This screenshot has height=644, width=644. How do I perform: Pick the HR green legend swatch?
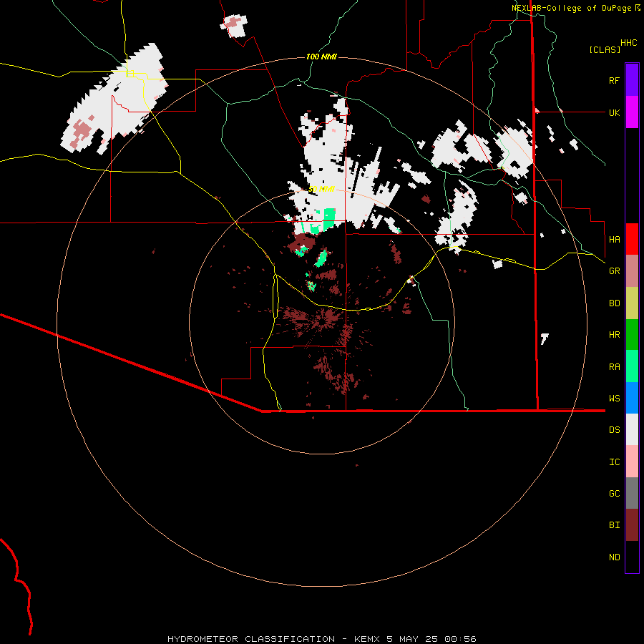[632, 335]
